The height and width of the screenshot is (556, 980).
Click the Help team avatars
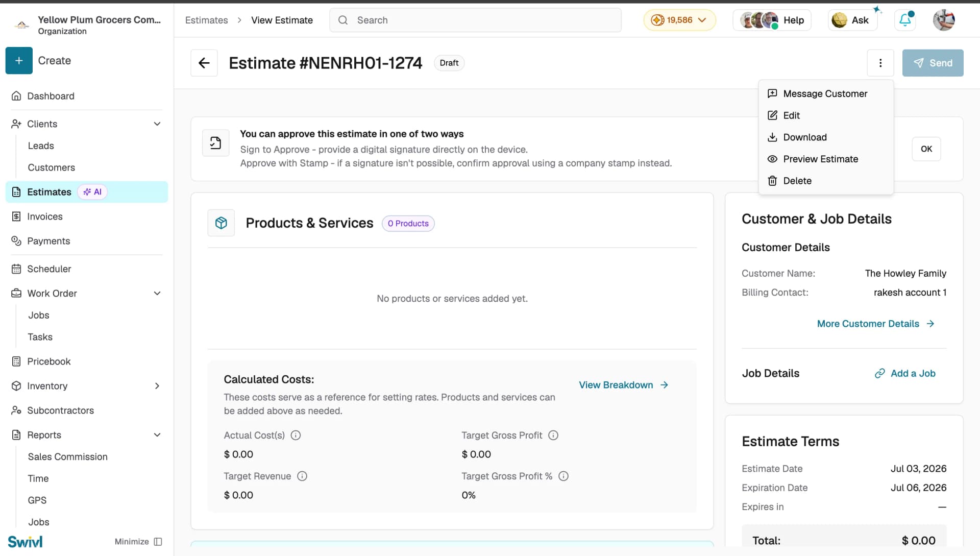pyautogui.click(x=759, y=20)
